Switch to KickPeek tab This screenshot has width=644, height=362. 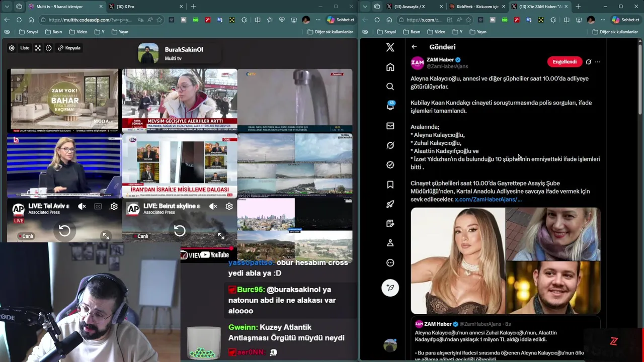pyautogui.click(x=477, y=7)
